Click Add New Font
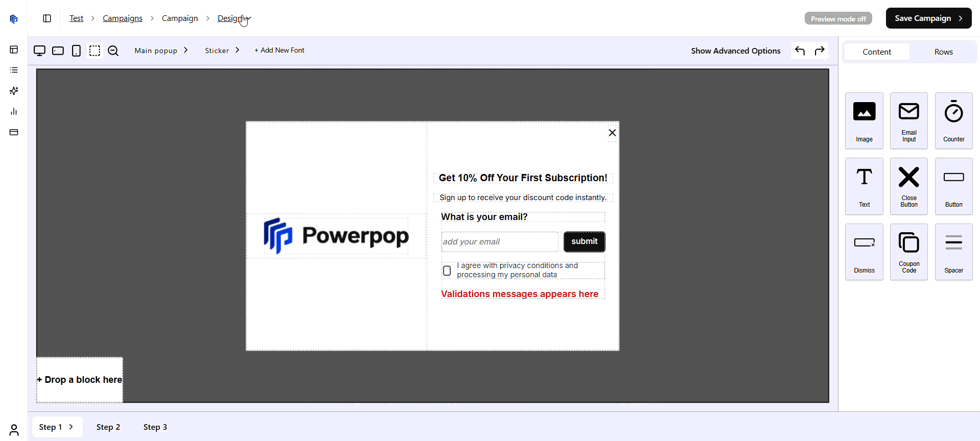 279,50
